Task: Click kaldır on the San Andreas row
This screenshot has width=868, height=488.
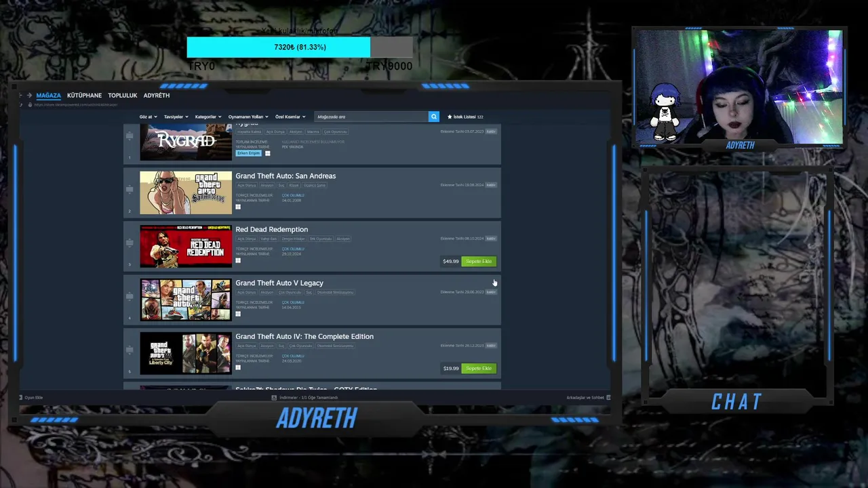Action: (x=491, y=185)
